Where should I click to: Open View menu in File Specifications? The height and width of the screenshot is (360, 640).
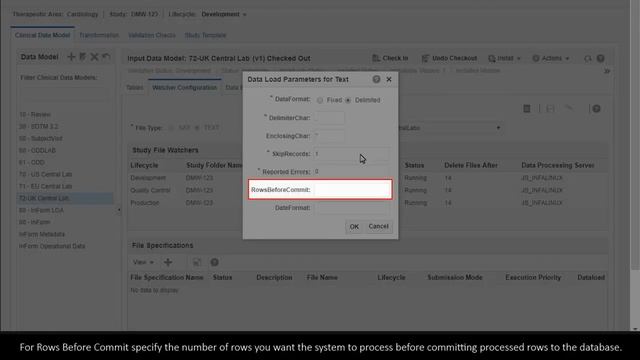(x=143, y=262)
